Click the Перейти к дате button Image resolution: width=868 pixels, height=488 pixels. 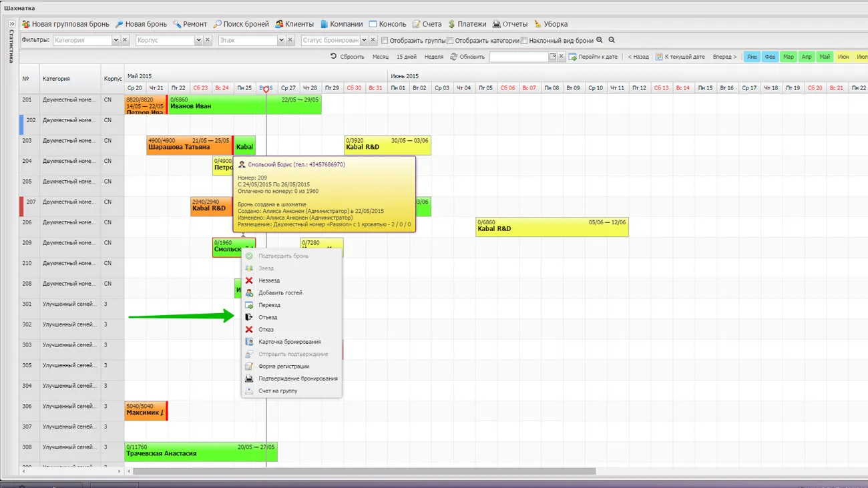click(593, 57)
